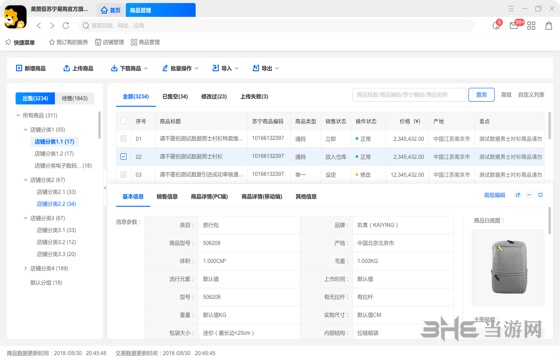
Task: Switch to the 出售(3234) toggle
Action: click(35, 98)
